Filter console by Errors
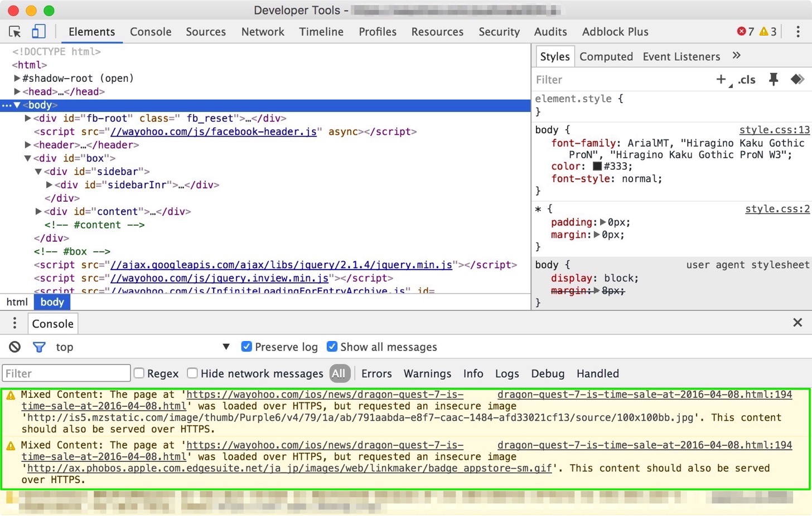812x516 pixels. coord(376,373)
